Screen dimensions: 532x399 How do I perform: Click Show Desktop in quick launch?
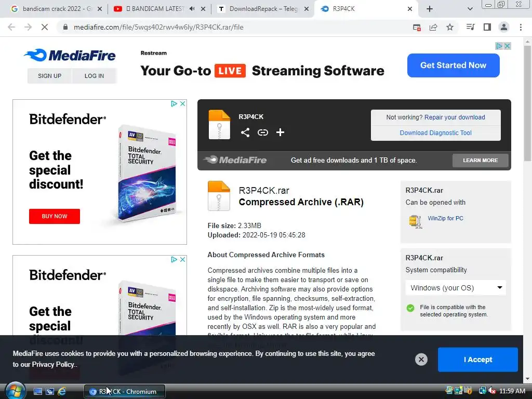point(37,392)
